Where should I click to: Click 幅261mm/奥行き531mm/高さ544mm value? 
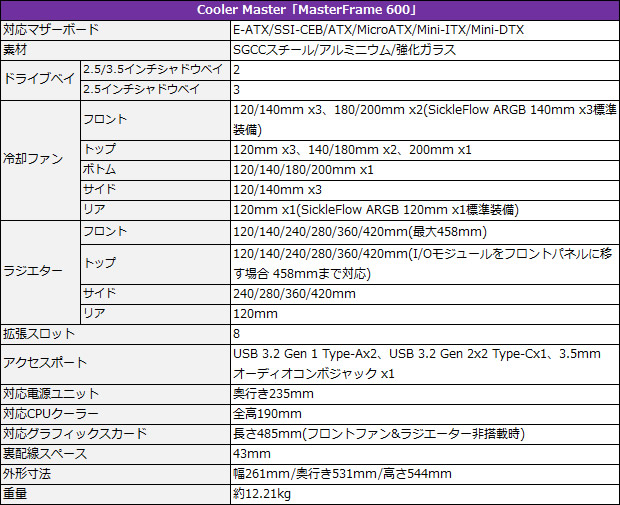pyautogui.click(x=425, y=475)
